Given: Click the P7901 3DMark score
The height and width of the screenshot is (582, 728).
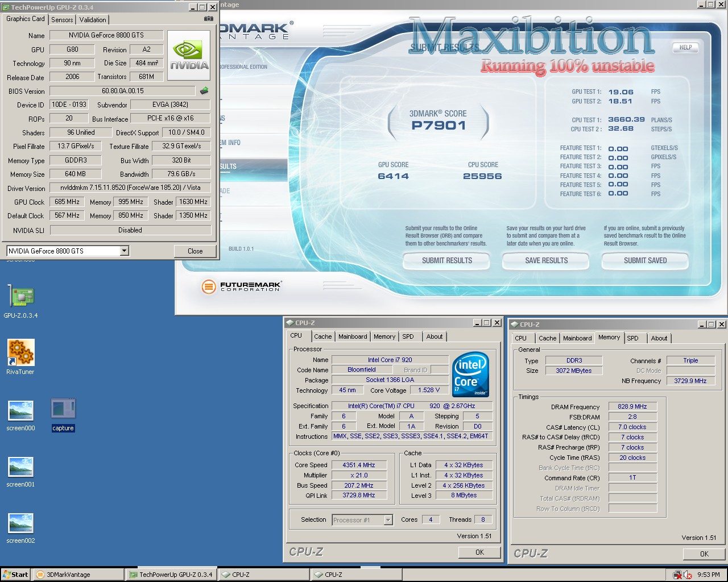Looking at the screenshot, I should (x=439, y=126).
